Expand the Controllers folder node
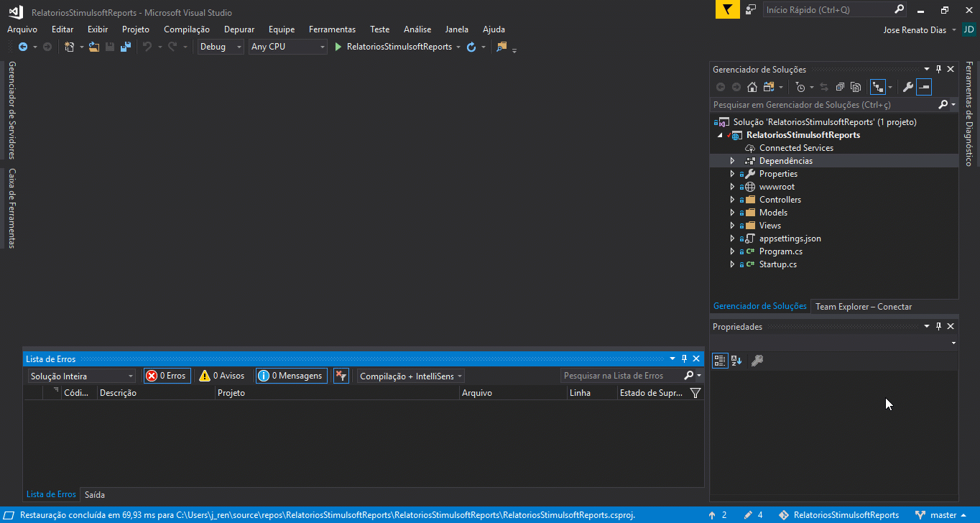The image size is (980, 523). [x=732, y=200]
